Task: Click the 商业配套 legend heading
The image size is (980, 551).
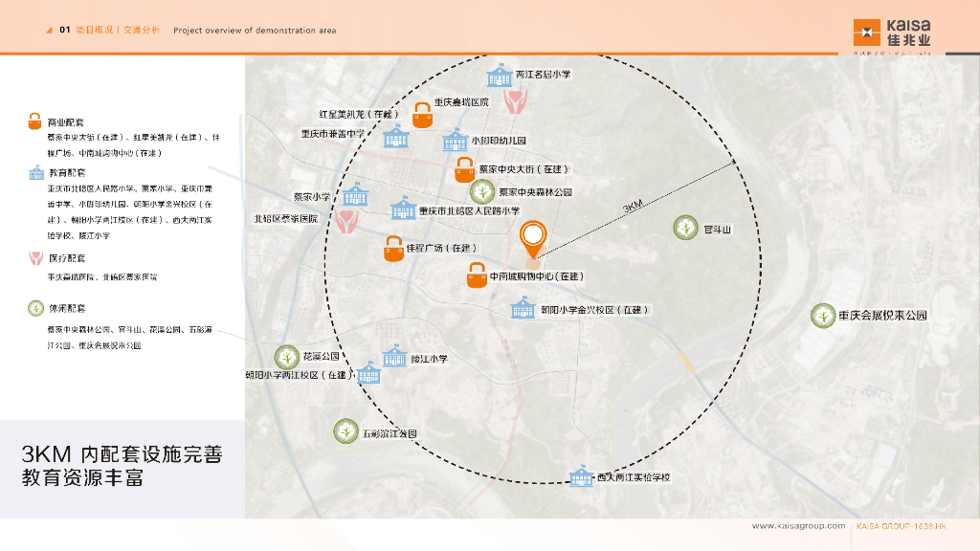Action: tap(66, 122)
